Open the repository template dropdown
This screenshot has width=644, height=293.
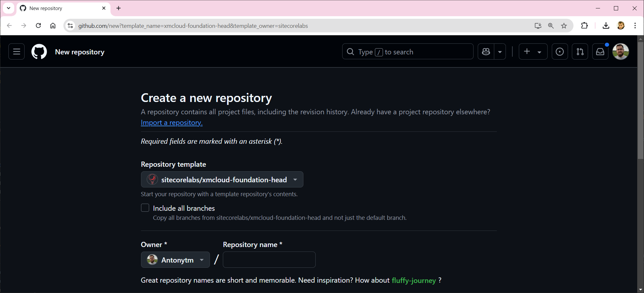point(222,179)
